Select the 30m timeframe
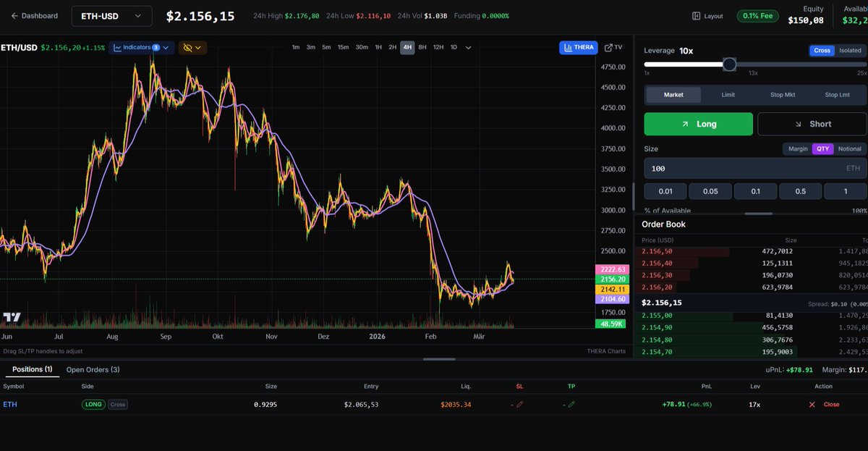Viewport: 868px width, 451px height. [362, 48]
